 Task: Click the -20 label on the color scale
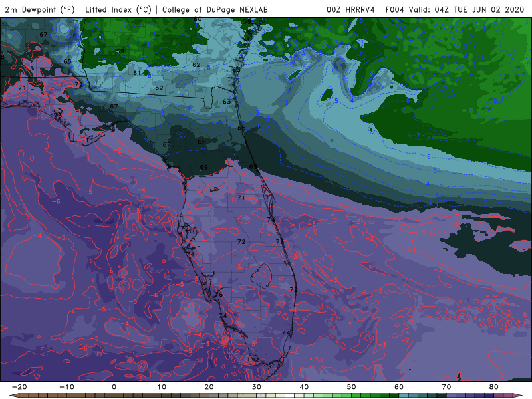coord(19,387)
